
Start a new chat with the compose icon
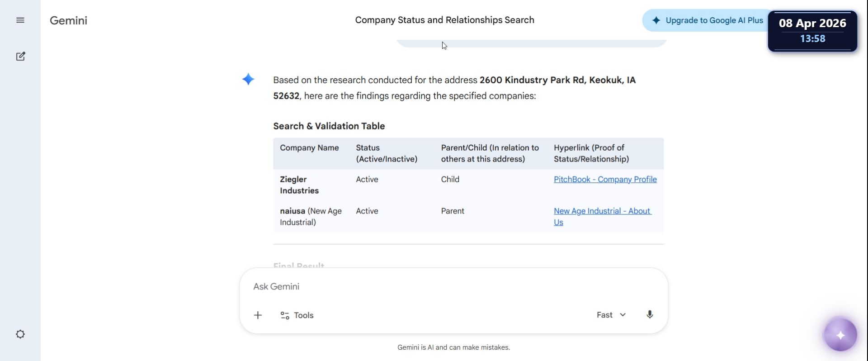(20, 57)
